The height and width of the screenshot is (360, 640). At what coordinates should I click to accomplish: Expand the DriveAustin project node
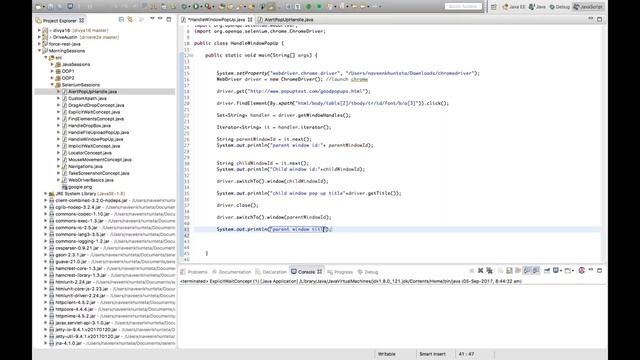(40, 37)
